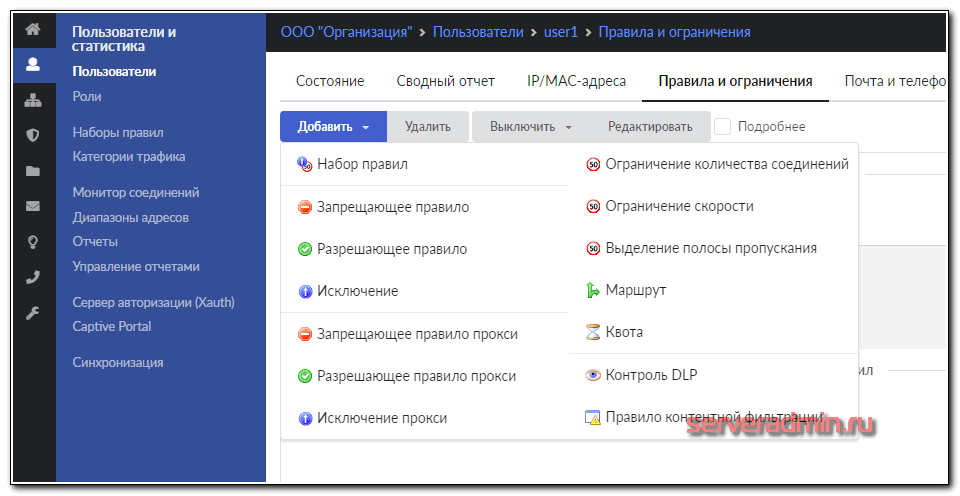Follow Правила и ограничения breadcrumb link
Image resolution: width=960 pixels, height=496 pixels.
coord(674,32)
